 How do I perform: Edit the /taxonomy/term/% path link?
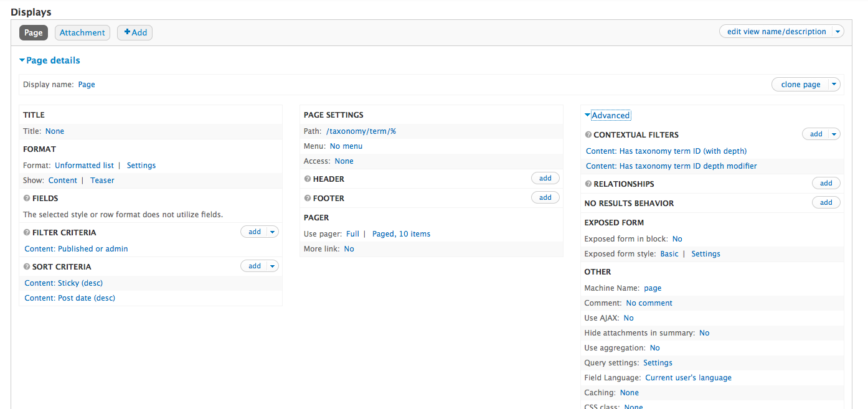click(361, 131)
